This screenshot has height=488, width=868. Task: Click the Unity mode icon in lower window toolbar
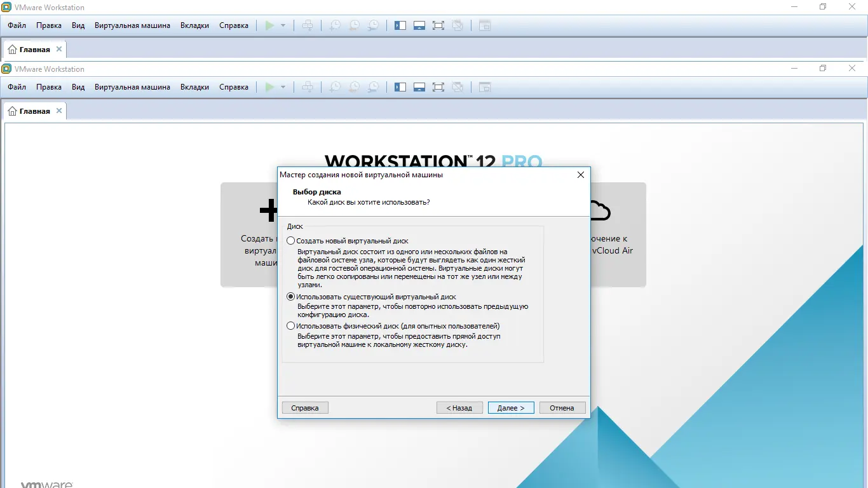(x=458, y=87)
